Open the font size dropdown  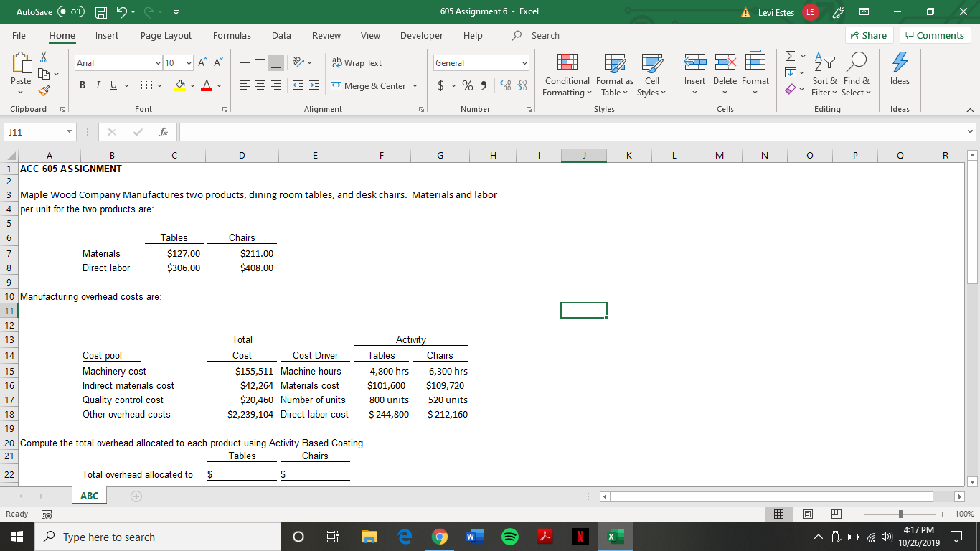(x=189, y=63)
